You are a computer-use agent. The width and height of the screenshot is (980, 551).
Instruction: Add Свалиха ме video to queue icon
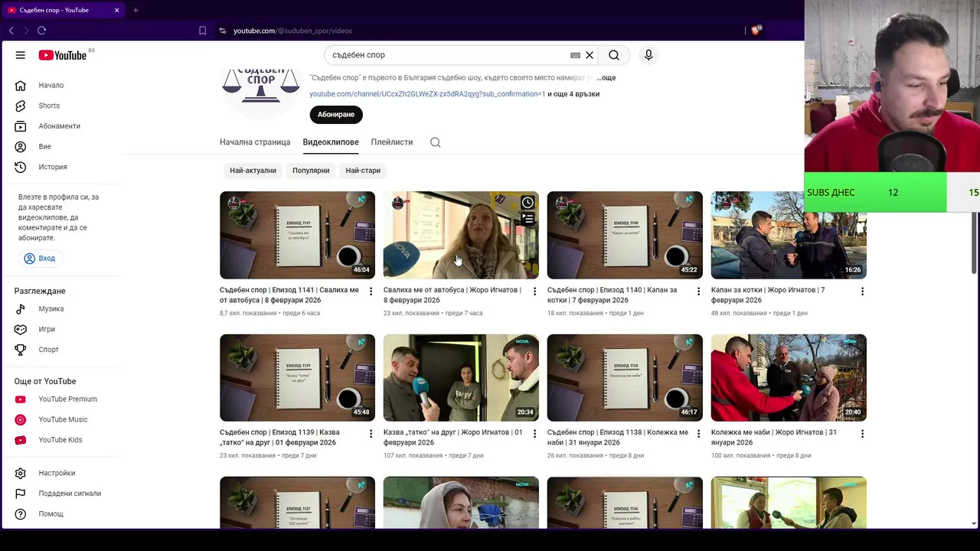tap(528, 219)
